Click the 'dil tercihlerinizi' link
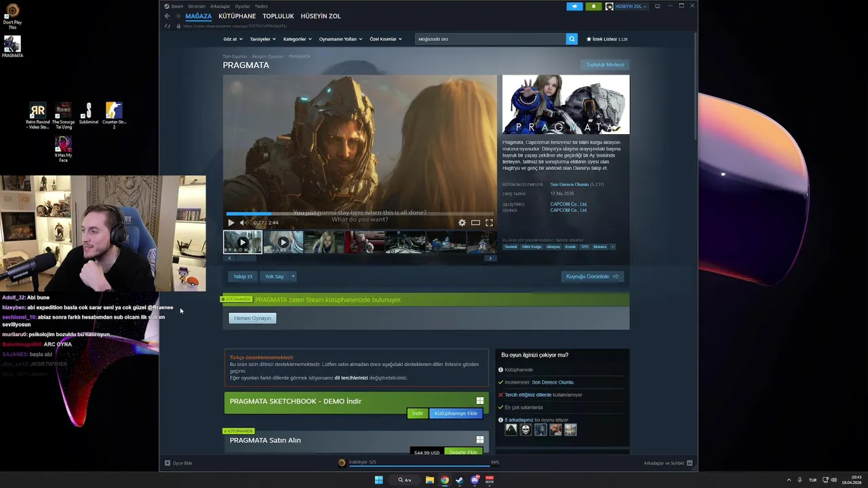Screen dimensions: 868x488 pos(351,378)
